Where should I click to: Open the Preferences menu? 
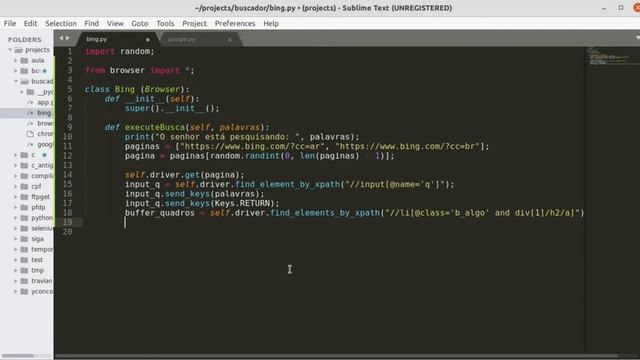pyautogui.click(x=235, y=24)
